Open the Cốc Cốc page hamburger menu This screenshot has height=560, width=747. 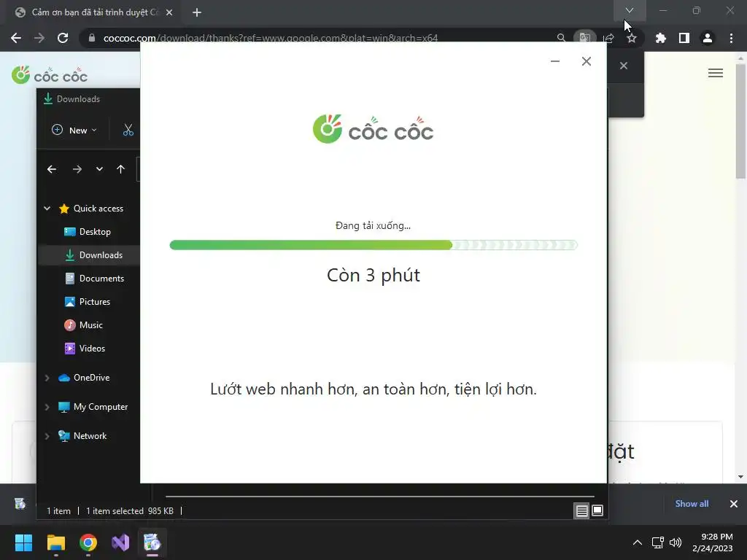[715, 72]
